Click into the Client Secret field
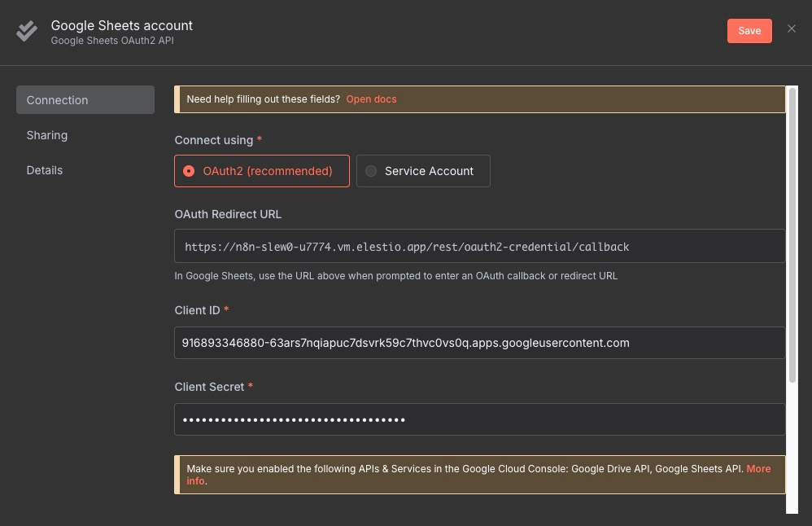The image size is (812, 526). [479, 419]
